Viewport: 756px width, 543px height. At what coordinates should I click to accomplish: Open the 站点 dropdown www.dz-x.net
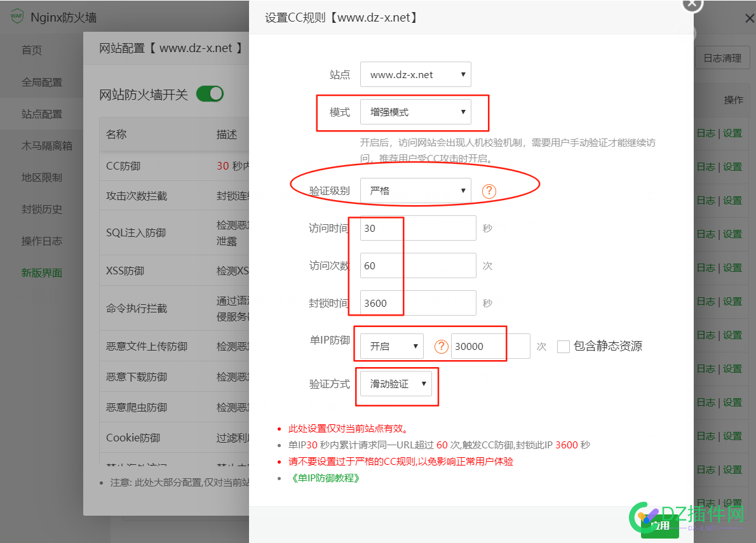coord(415,74)
